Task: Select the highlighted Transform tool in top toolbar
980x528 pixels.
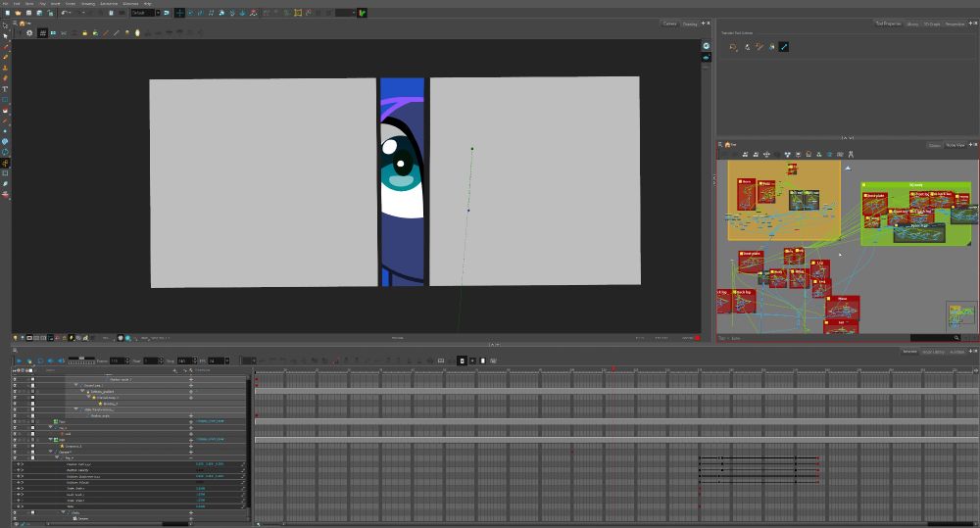Action: click(179, 13)
